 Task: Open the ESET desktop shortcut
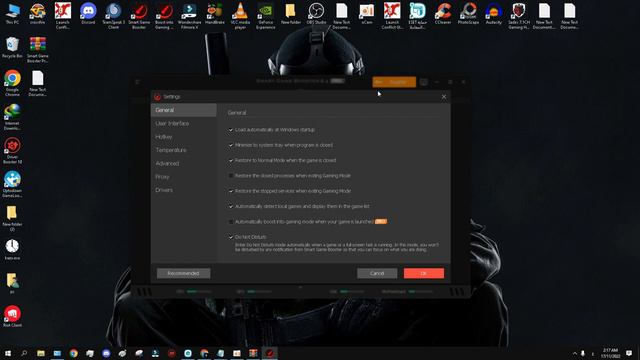[418, 16]
